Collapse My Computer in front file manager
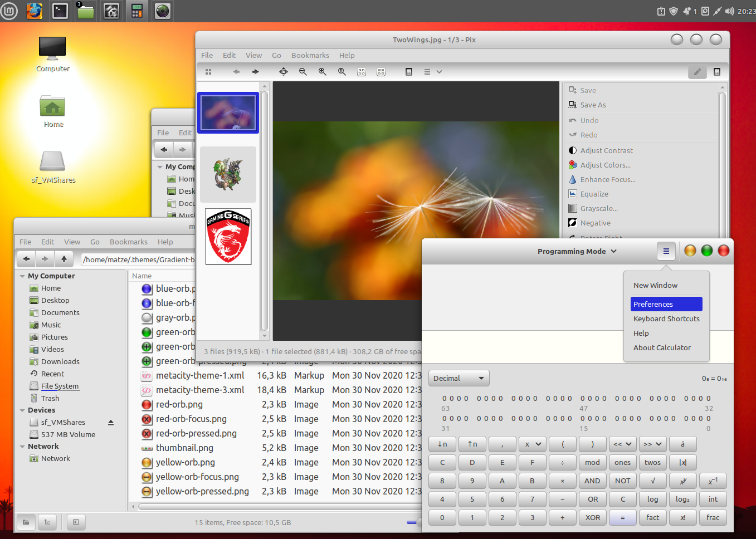The height and width of the screenshot is (539, 756). pos(22,276)
